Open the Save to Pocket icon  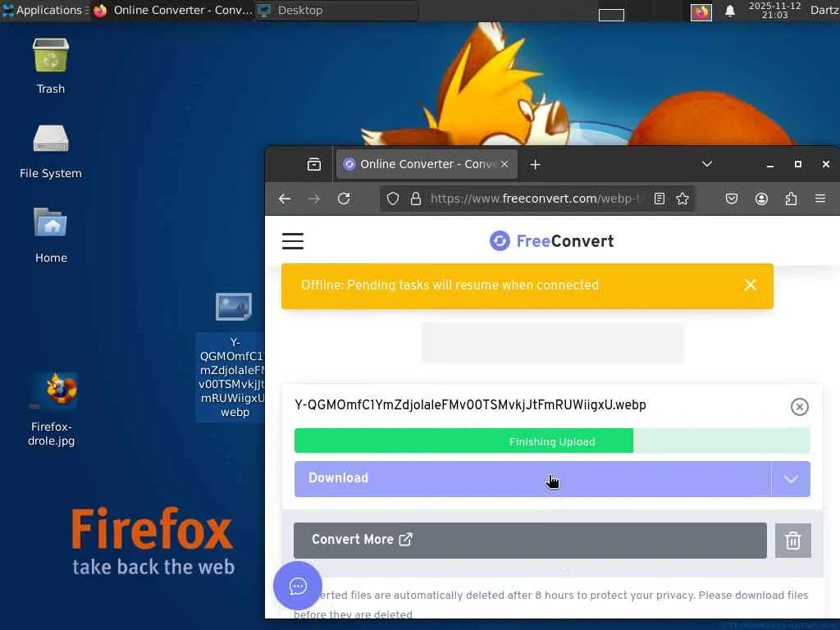(x=731, y=199)
